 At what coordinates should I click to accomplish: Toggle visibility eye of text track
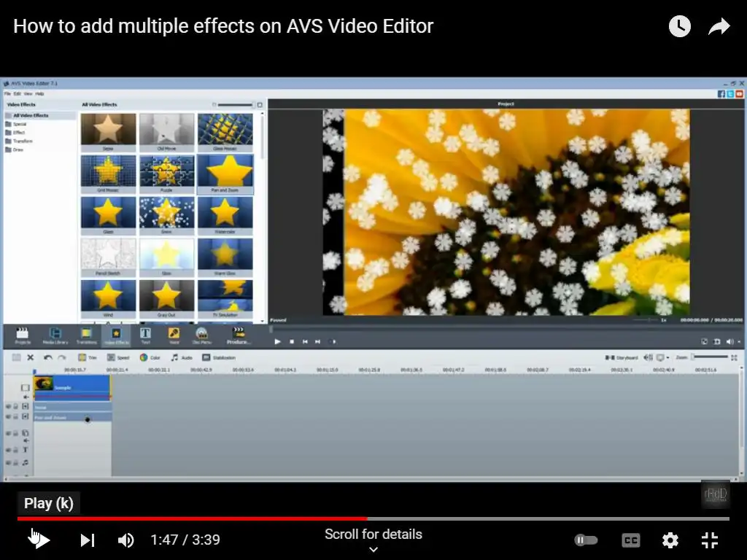(8, 450)
